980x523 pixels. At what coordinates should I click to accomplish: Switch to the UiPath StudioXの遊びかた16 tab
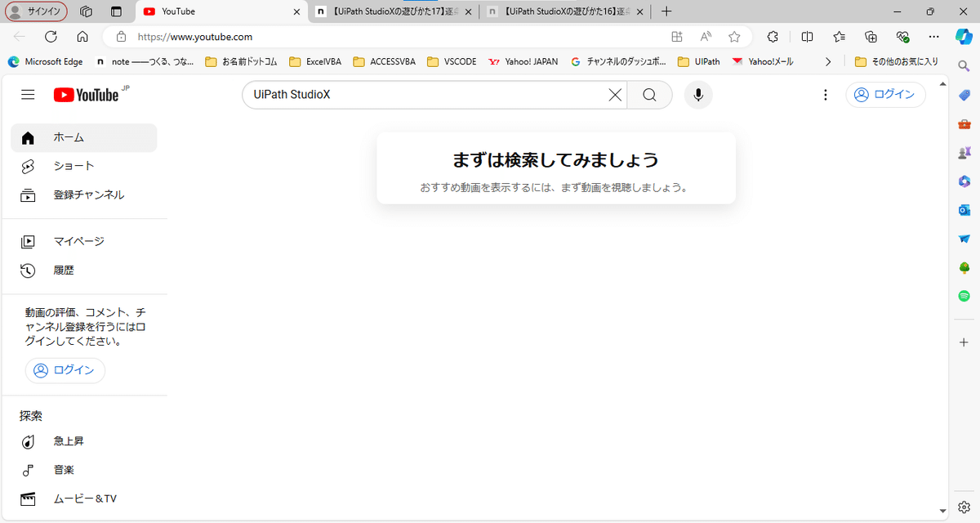point(564,11)
